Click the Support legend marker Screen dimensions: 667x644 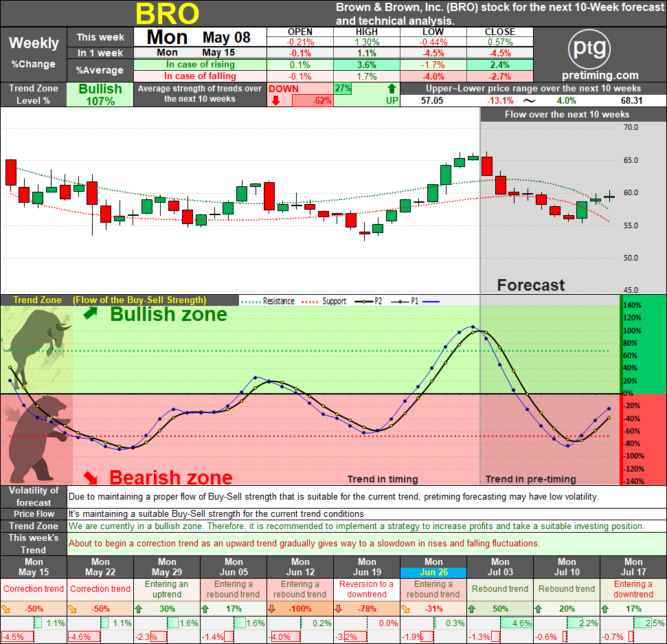[310, 302]
